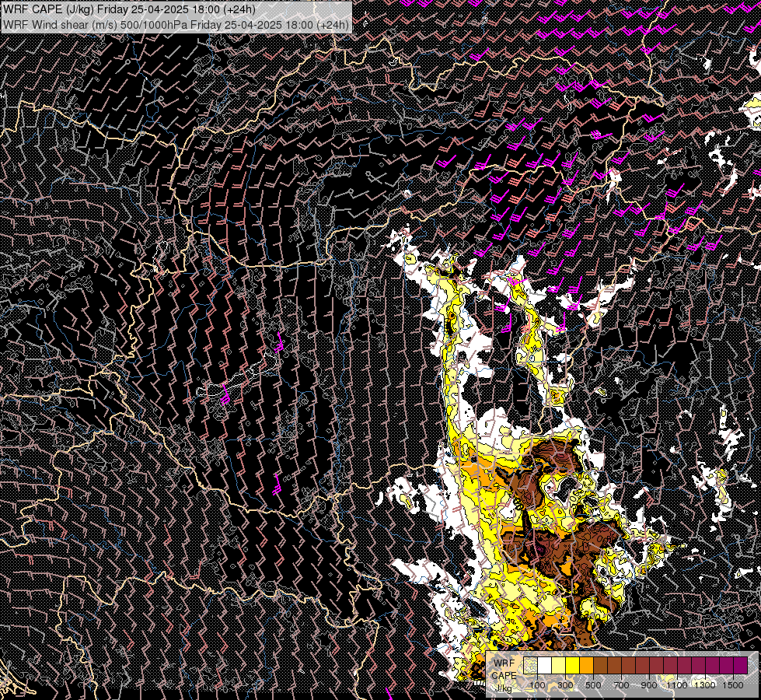
Task: Select the pale yellow legend swatch
Action: [559, 666]
